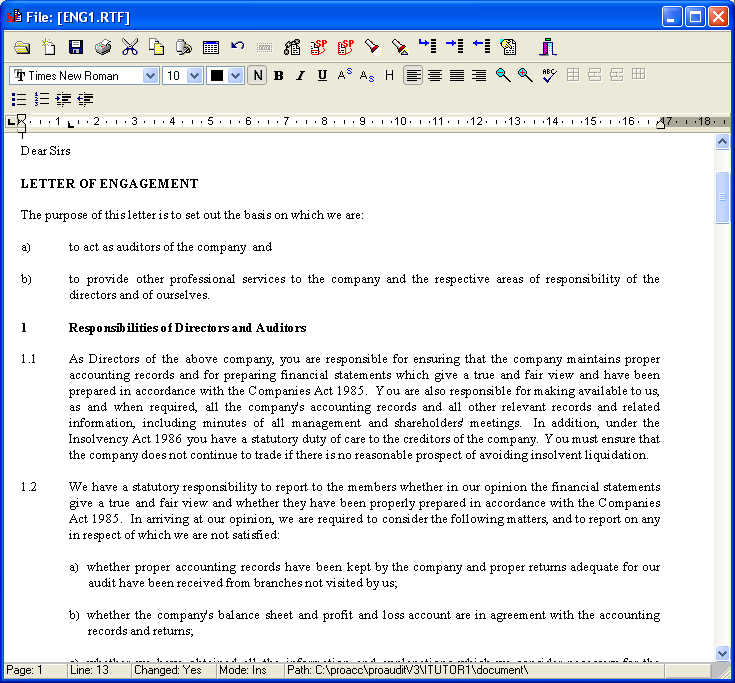The image size is (735, 683).
Task: Click the 'LETTER OF ENGAGEMENT' heading
Action: click(109, 184)
